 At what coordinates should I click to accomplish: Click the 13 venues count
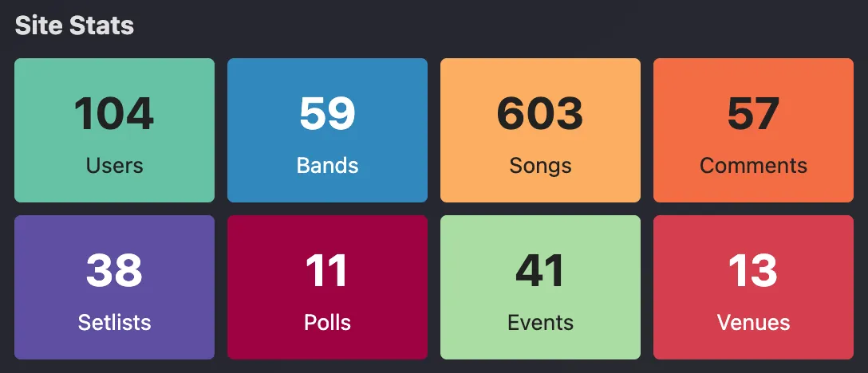[753, 270]
